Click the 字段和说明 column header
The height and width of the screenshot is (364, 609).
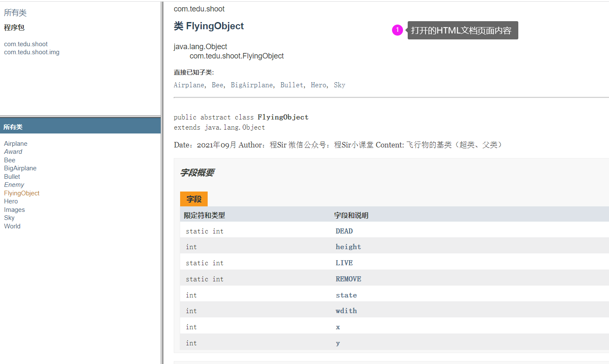pyautogui.click(x=351, y=216)
